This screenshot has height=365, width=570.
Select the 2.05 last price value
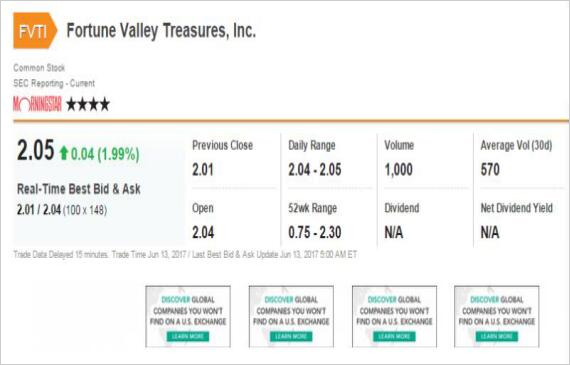[35, 150]
